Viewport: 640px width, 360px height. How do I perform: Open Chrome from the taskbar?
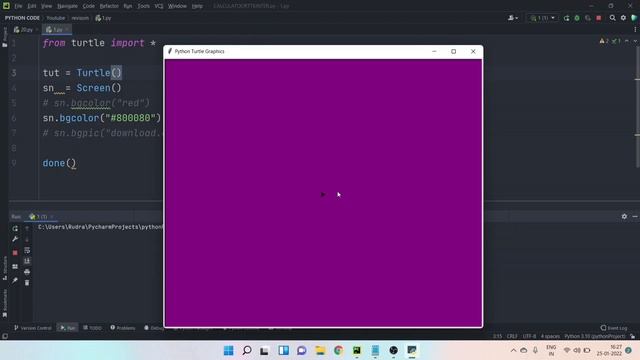pyautogui.click(x=338, y=350)
